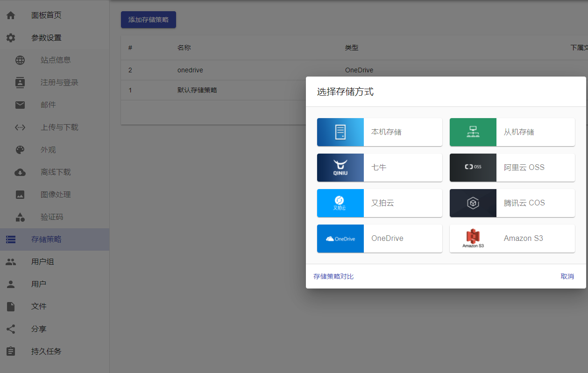Click the network icon on 从机存储 card

tap(473, 132)
